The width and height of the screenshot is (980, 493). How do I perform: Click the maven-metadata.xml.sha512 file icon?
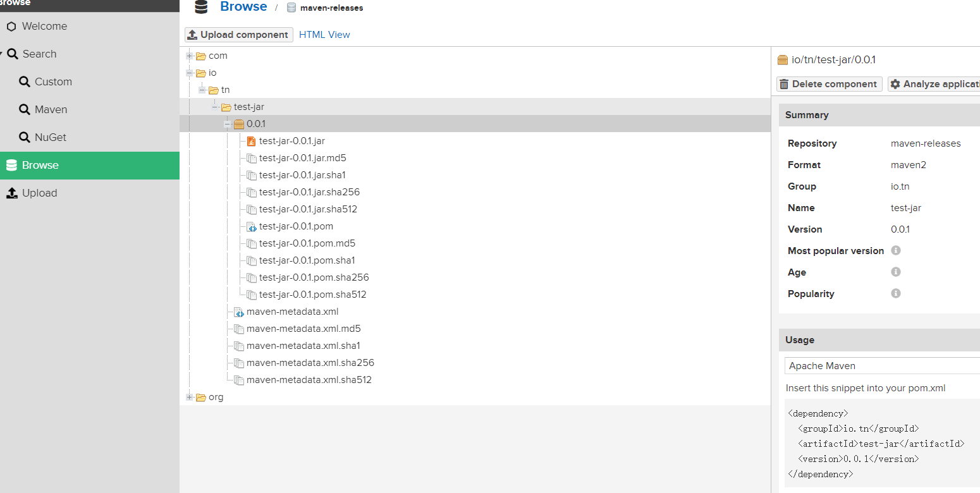[239, 380]
